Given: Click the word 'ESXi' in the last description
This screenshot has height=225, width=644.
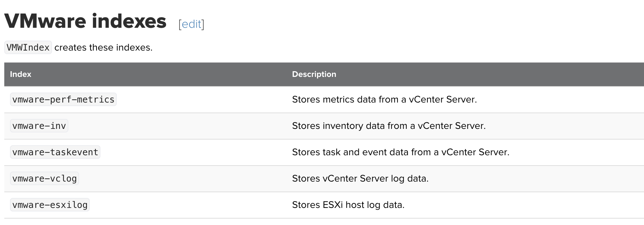Looking at the screenshot, I should [333, 205].
